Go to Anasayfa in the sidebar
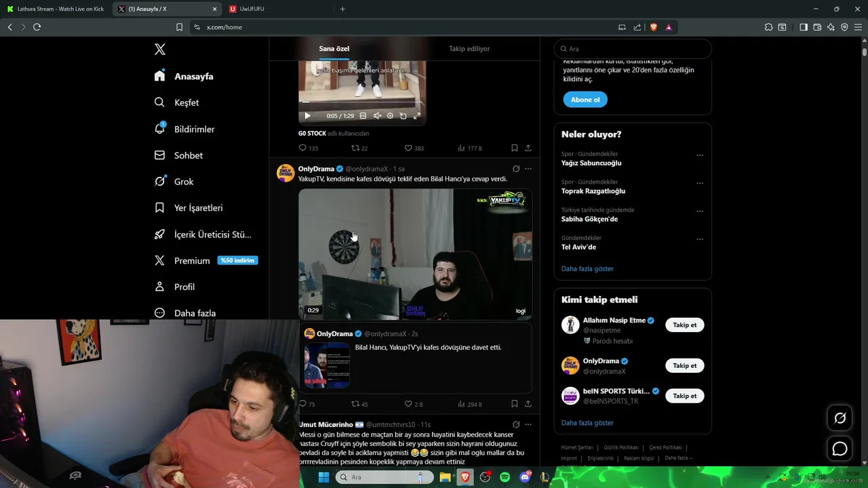 (x=184, y=76)
